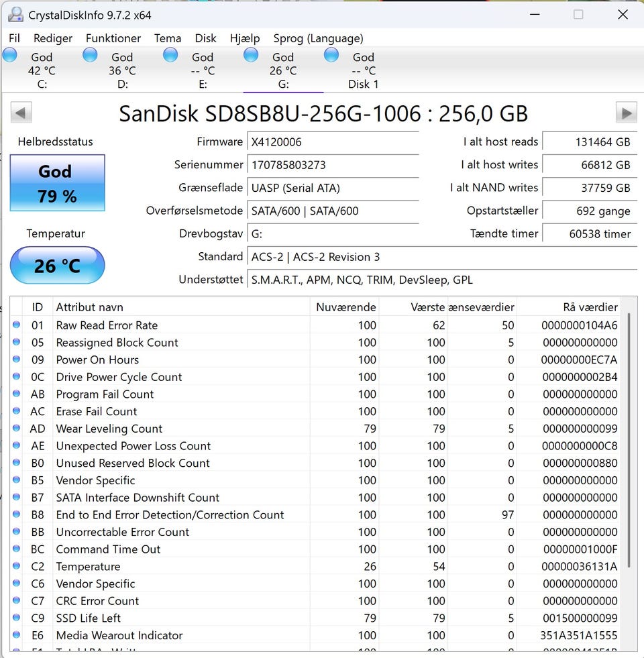The height and width of the screenshot is (658, 644).
Task: Click raw value 351A351A1555
Action: [x=579, y=635]
